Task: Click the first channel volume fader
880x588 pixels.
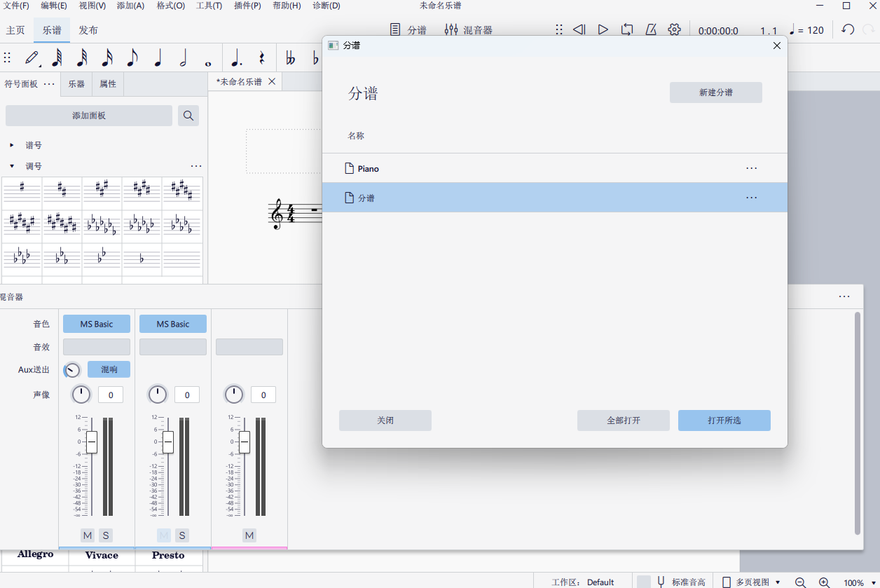Action: tap(91, 442)
